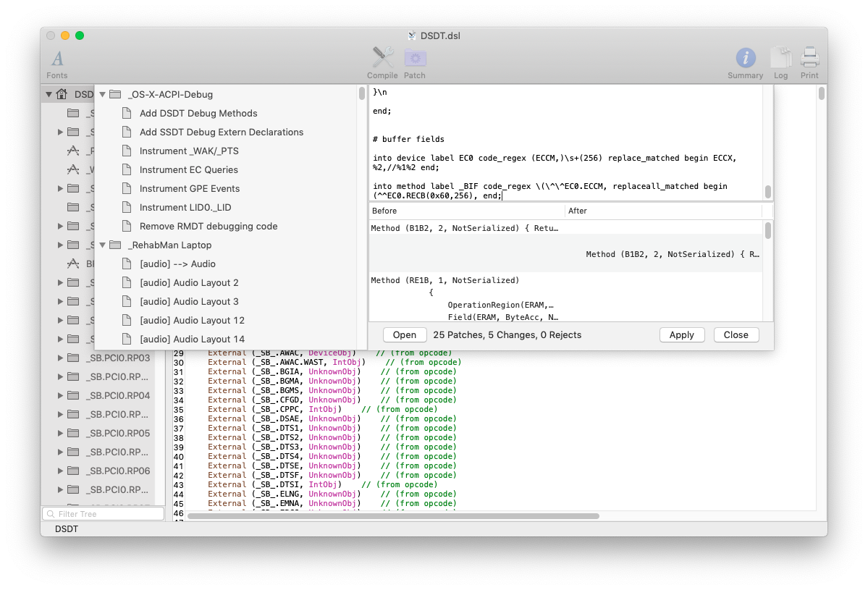This screenshot has width=868, height=590.
Task: Click the DSDT.dsl title document icon
Action: click(412, 35)
